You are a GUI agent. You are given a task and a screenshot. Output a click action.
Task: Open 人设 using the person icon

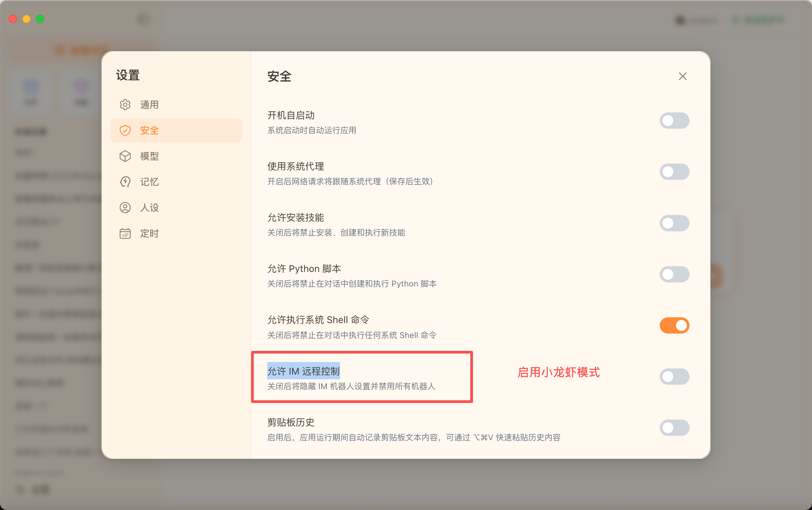pyautogui.click(x=125, y=208)
